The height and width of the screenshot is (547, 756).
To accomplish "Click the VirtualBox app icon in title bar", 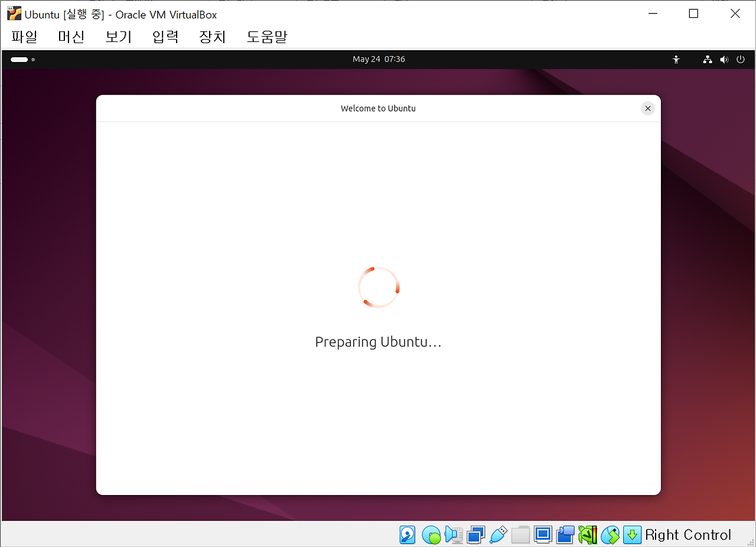I will 14,14.
